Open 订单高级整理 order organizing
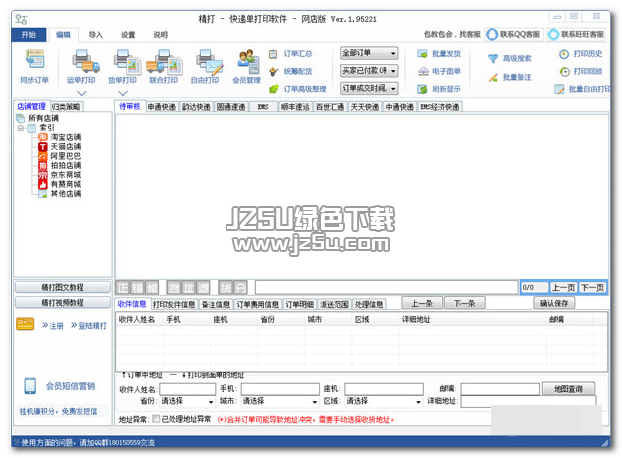 pyautogui.click(x=298, y=89)
